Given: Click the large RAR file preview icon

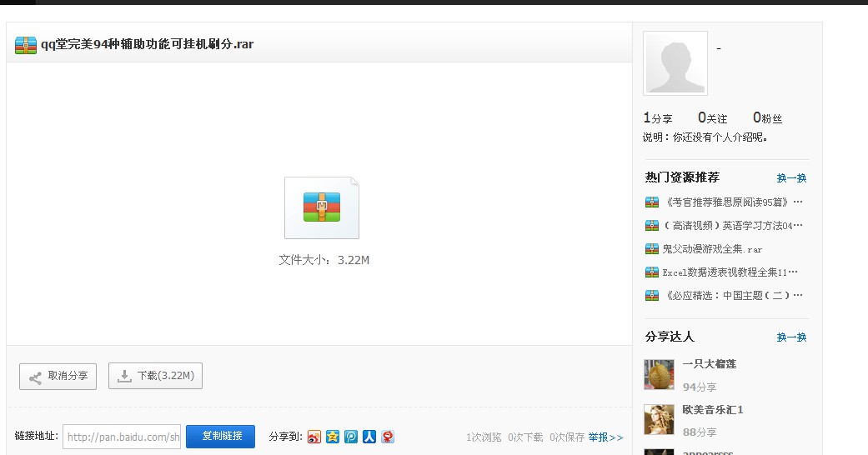Looking at the screenshot, I should 322,207.
